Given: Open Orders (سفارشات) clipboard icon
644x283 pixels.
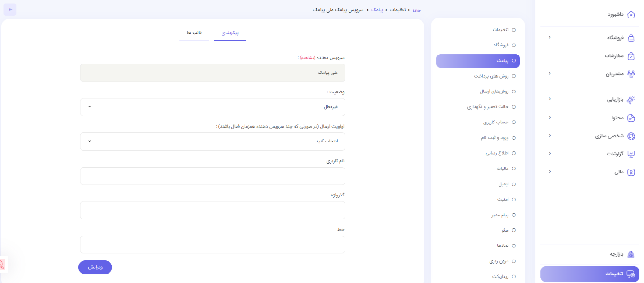Looking at the screenshot, I should coord(631,56).
